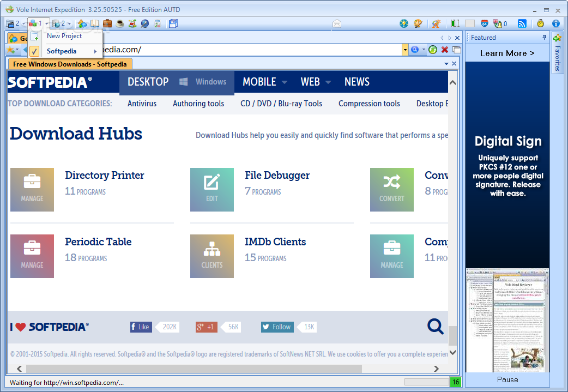This screenshot has width=568, height=392.
Task: Click the vertical scrollbar thumb of the page
Action: pyautogui.click(x=452, y=336)
